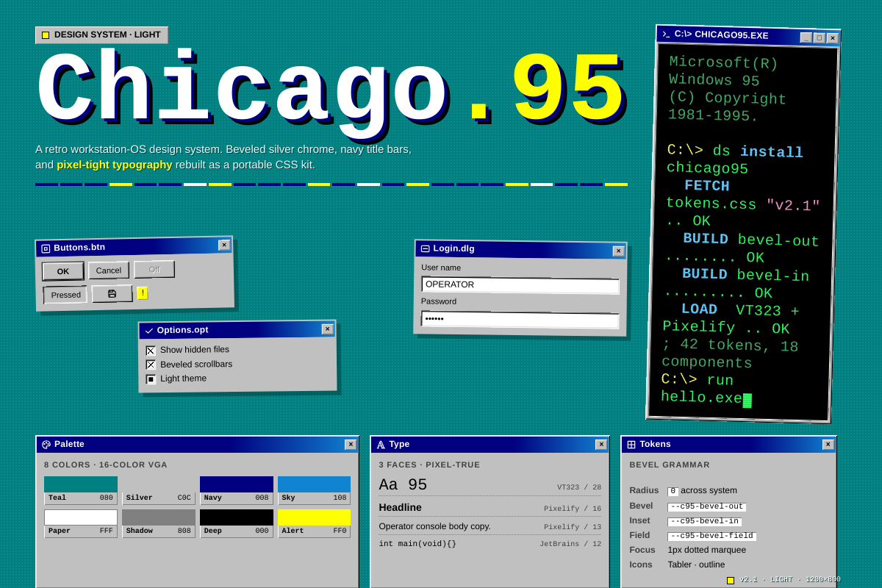This screenshot has width=882, height=588.
Task: Select the Silver color swatch
Action: pos(159,490)
